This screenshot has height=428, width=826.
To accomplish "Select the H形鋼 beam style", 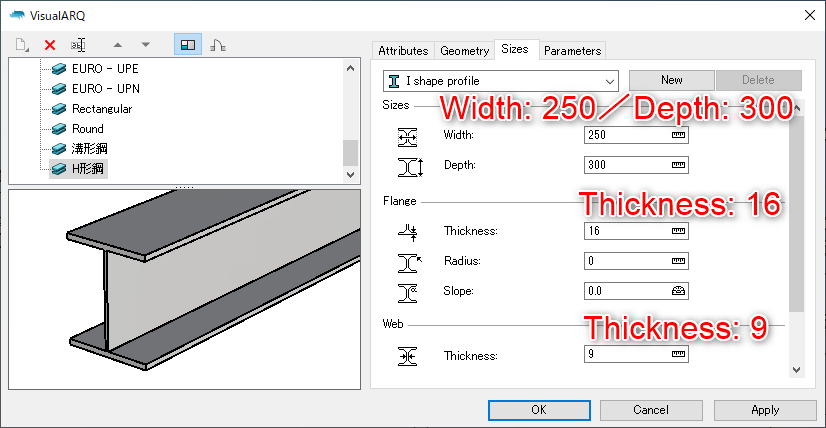I will (87, 169).
